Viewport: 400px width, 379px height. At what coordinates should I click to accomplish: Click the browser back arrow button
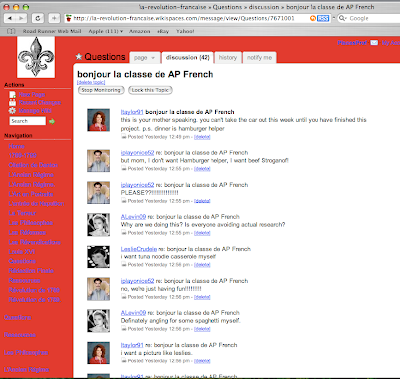click(10, 18)
